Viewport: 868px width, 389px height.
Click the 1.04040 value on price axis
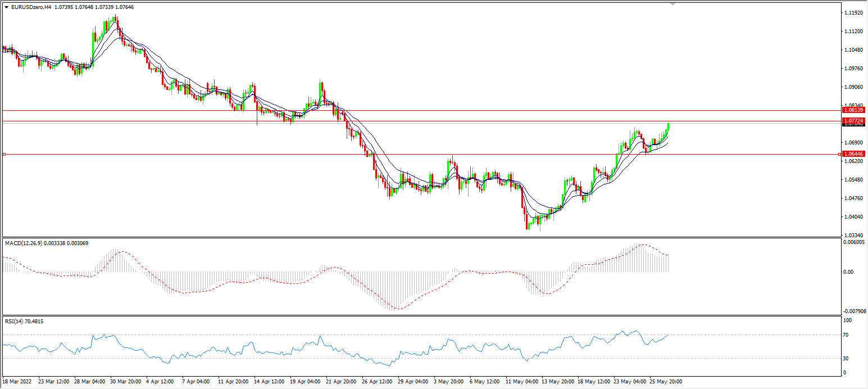pos(853,217)
